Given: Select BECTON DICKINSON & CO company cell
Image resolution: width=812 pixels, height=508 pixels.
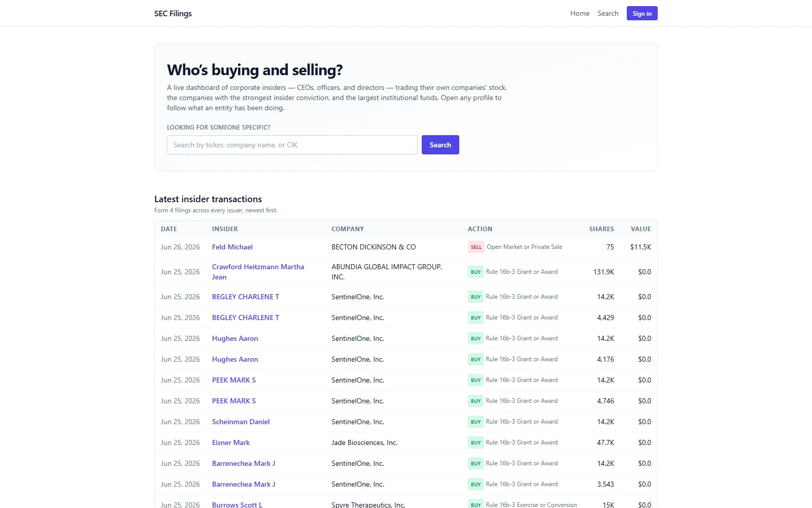Looking at the screenshot, I should pyautogui.click(x=374, y=247).
